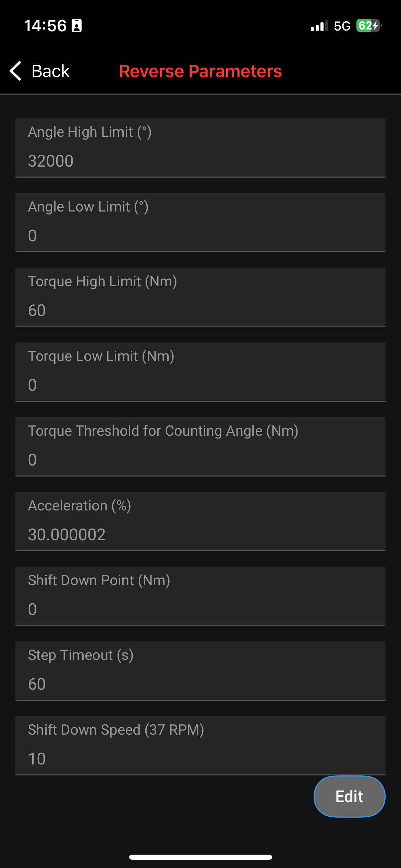Select the Shift Down Speed field
Viewport: 401px width, 868px height.
(200, 746)
